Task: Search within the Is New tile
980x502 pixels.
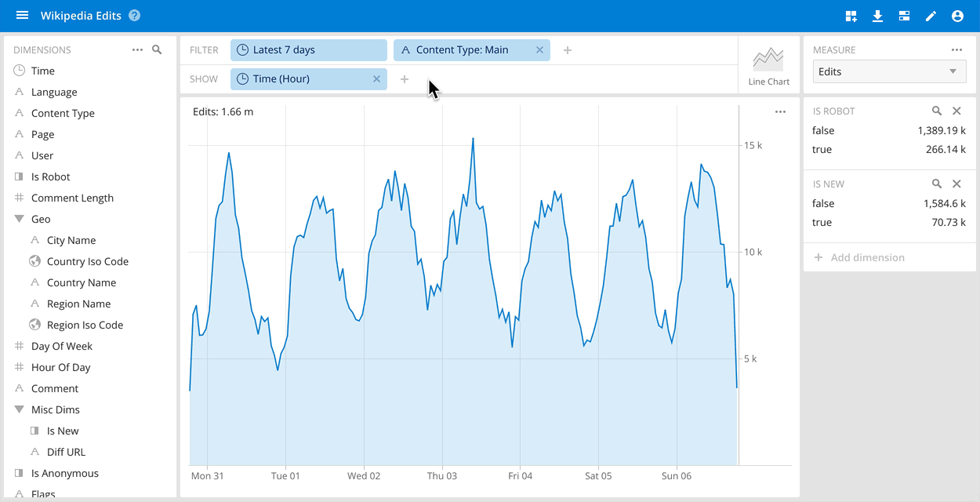Action: click(937, 184)
